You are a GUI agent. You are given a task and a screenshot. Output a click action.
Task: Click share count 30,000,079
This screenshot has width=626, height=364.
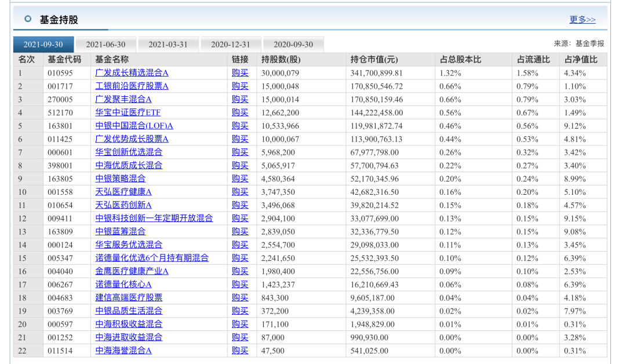pos(281,73)
